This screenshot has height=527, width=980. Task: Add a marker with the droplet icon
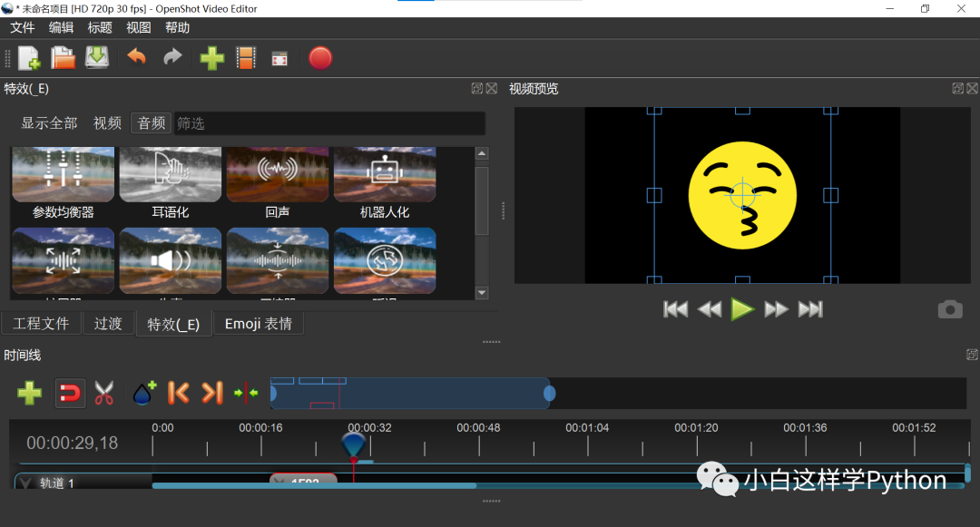143,394
